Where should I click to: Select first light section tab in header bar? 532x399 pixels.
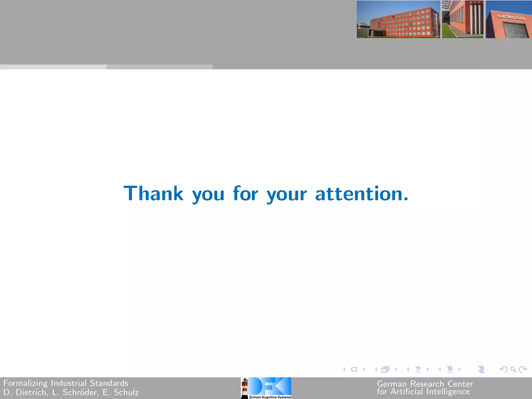click(x=53, y=67)
